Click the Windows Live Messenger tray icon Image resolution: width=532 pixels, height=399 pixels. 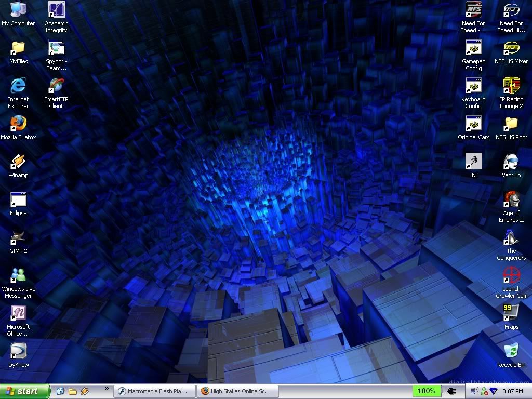click(x=485, y=391)
